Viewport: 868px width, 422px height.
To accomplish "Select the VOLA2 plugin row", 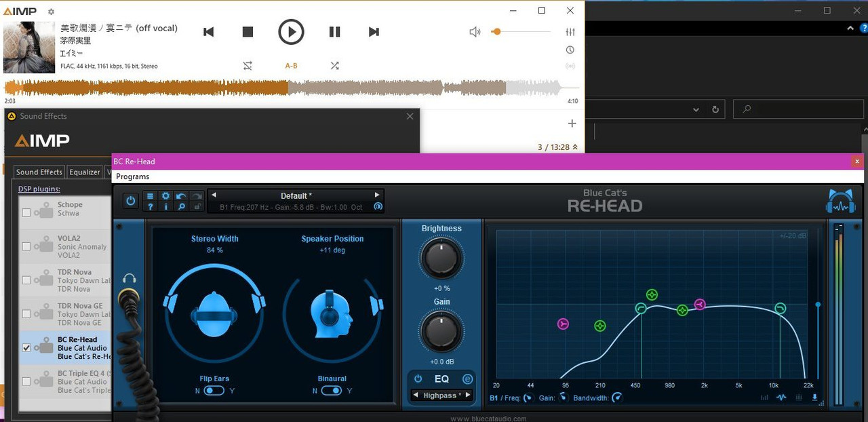I will (x=66, y=246).
